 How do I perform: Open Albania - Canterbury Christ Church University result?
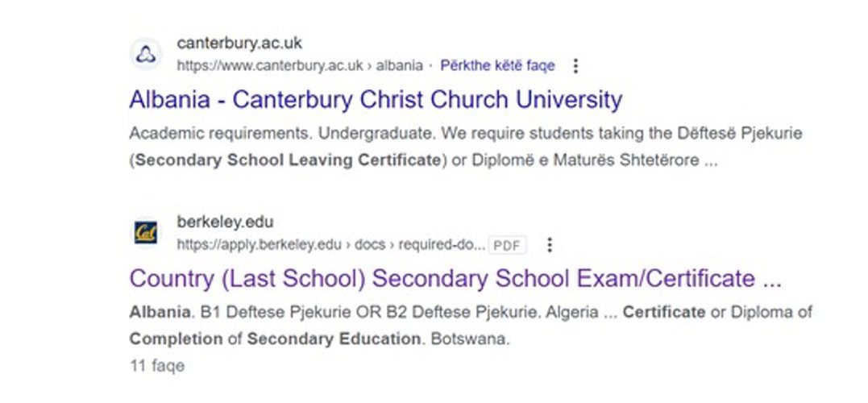[376, 100]
